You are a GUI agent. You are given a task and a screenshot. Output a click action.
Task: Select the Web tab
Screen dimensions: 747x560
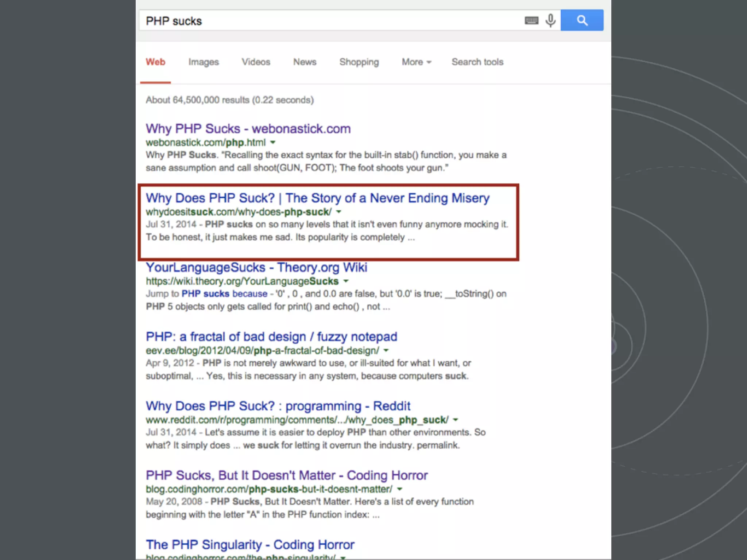155,62
